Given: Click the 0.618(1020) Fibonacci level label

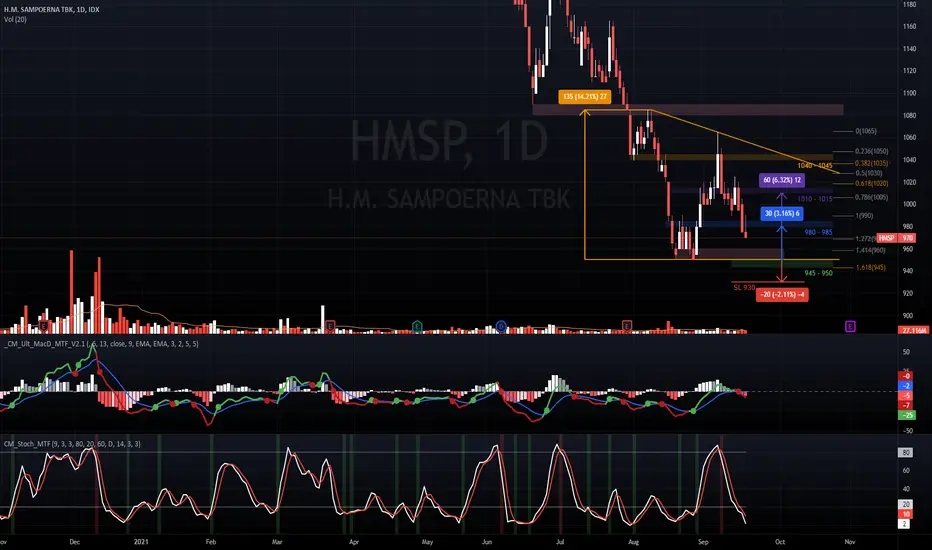Looking at the screenshot, I should (871, 183).
